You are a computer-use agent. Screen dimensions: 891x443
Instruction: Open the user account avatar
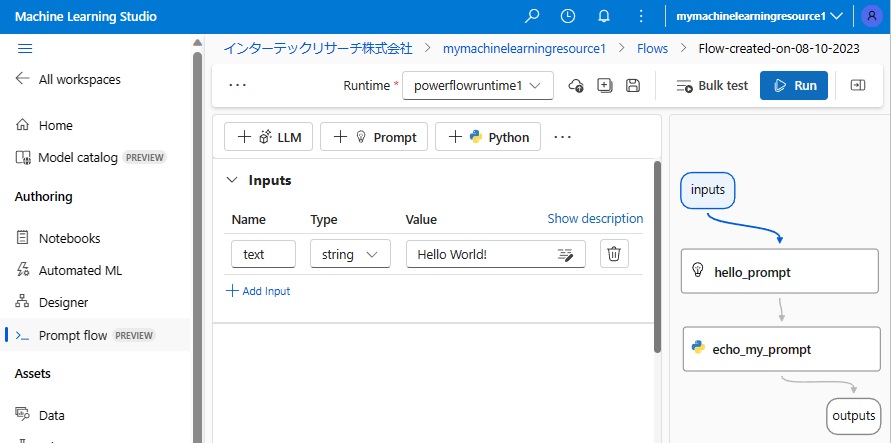[x=871, y=16]
